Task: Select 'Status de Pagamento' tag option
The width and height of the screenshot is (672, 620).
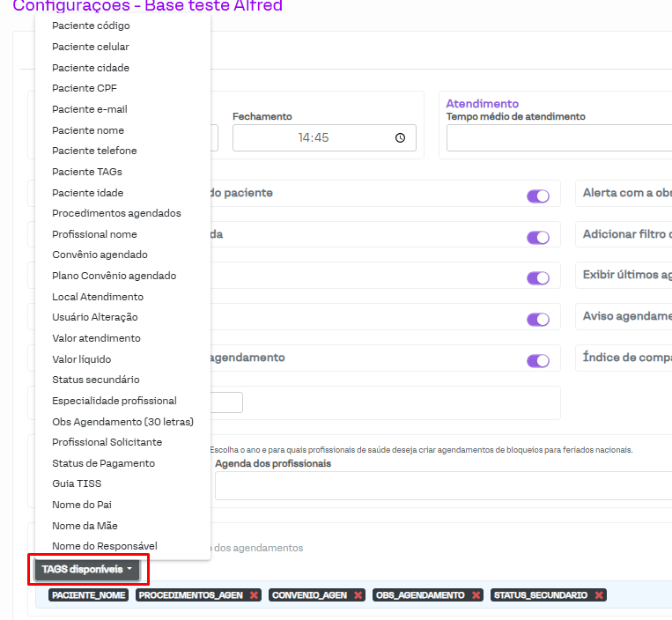Action: [x=103, y=463]
